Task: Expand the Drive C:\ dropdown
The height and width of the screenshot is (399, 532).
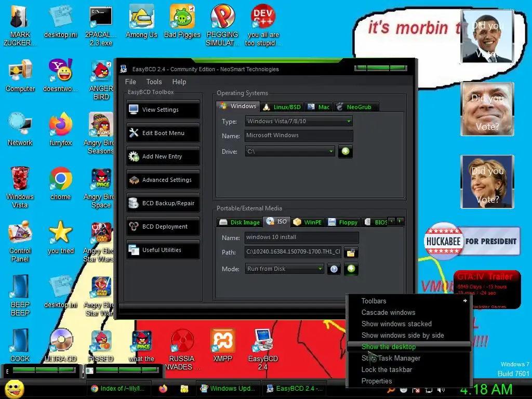Action: coord(290,151)
